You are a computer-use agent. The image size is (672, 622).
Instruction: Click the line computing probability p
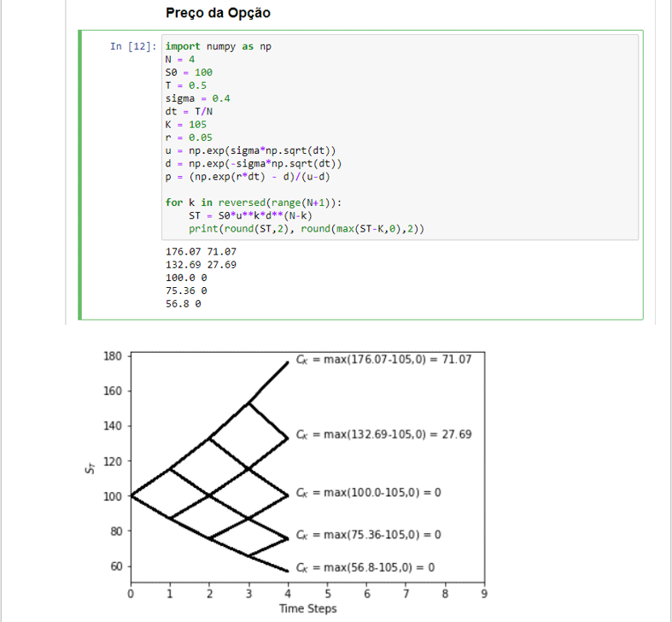click(x=248, y=176)
